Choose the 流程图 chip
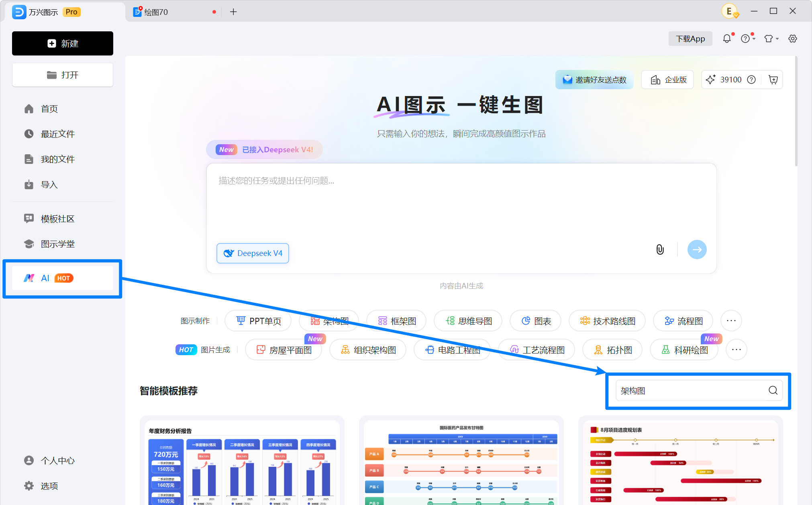 [x=683, y=321]
